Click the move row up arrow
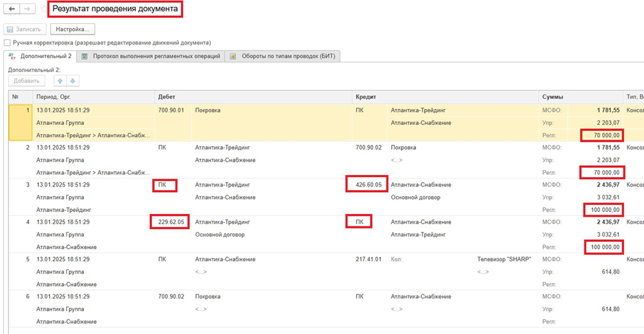 coord(60,81)
